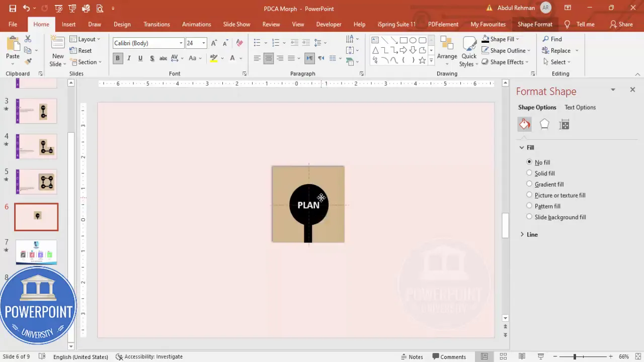The image size is (644, 362).
Task: Open the Shape Outline dropdown
Action: coord(506,50)
